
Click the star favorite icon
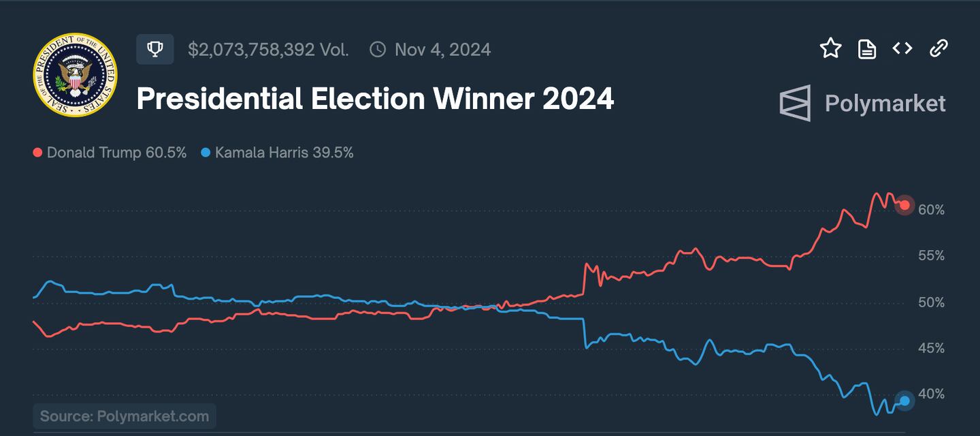(x=831, y=48)
